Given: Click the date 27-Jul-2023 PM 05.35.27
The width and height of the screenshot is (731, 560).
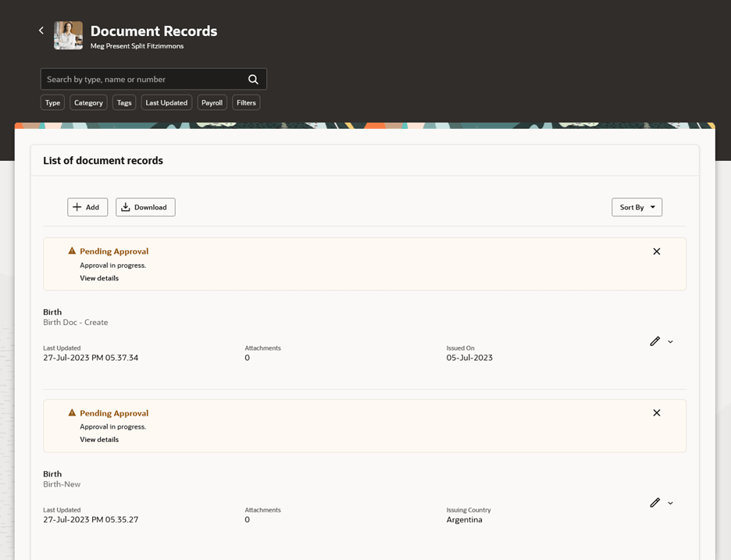Looking at the screenshot, I should 91,519.
